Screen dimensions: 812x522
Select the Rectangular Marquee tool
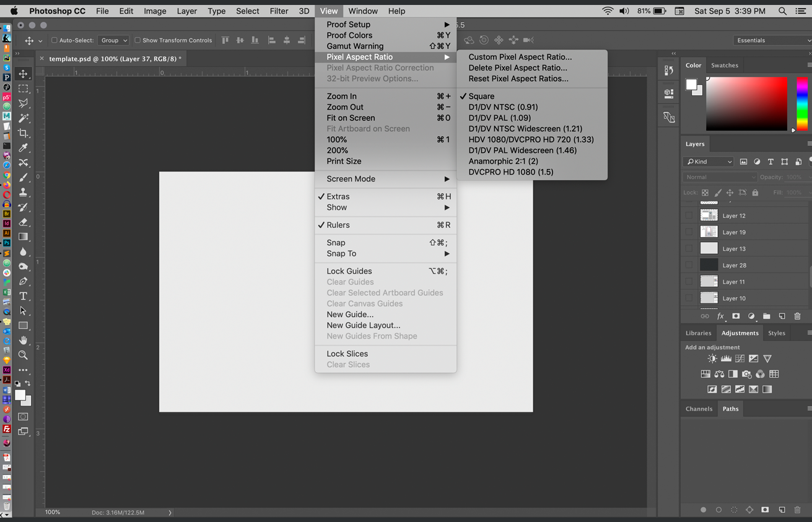point(23,89)
